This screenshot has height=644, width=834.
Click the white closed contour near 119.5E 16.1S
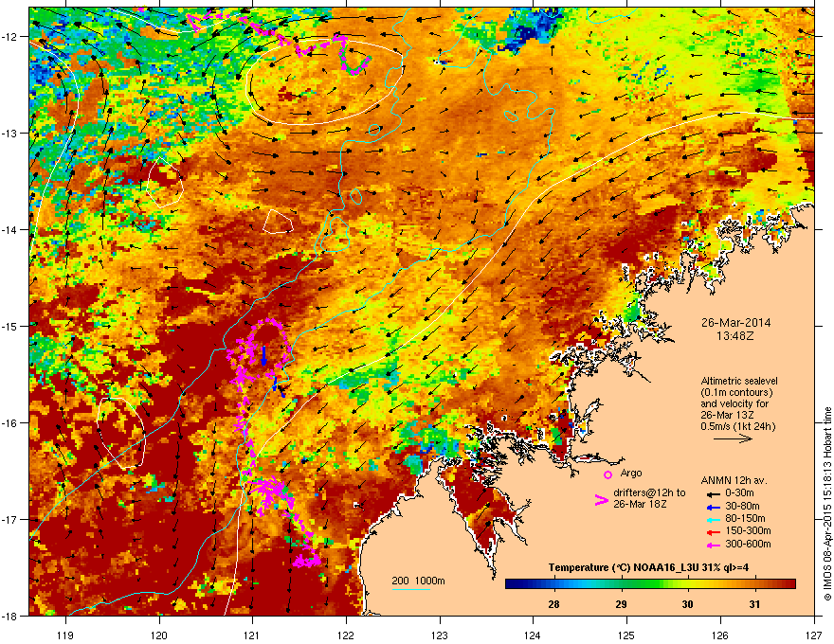(x=120, y=433)
